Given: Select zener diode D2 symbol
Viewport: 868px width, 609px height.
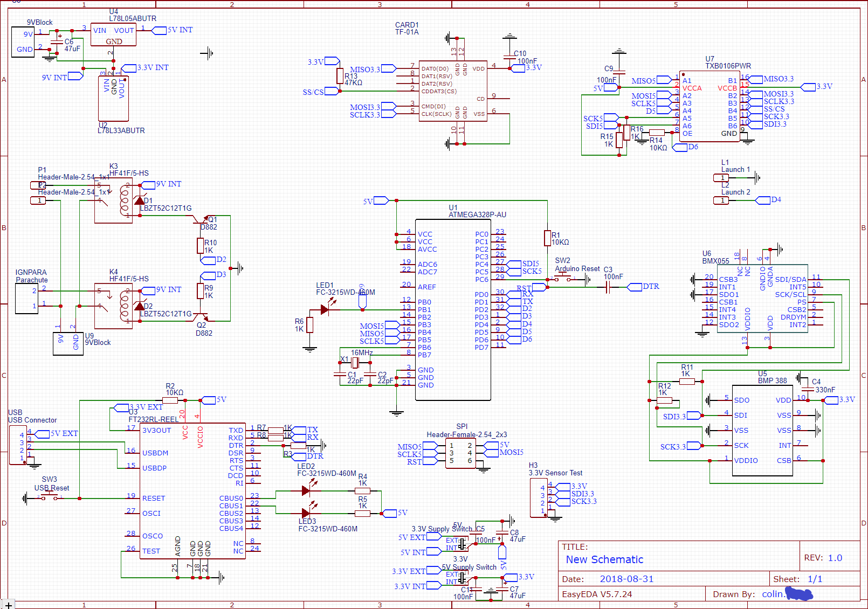Looking at the screenshot, I should (140, 306).
